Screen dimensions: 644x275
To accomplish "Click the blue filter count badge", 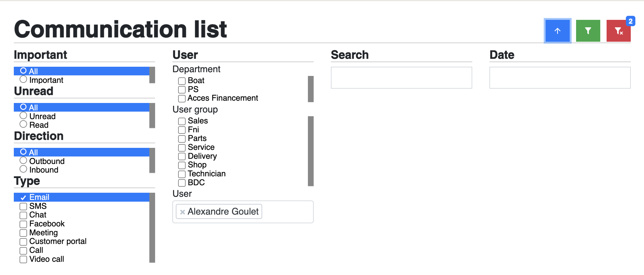I will click(x=630, y=21).
